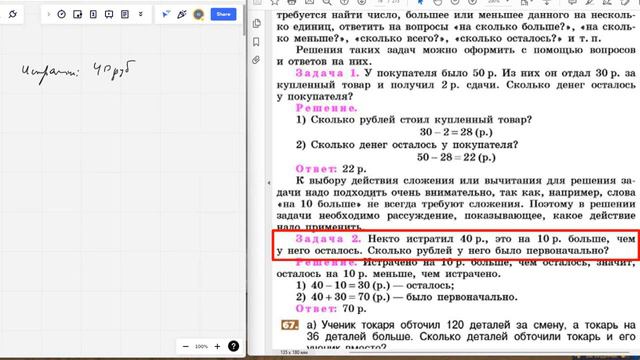Image resolution: width=640 pixels, height=360 pixels.
Task: Click the user avatar in whiteboard
Action: point(198,14)
